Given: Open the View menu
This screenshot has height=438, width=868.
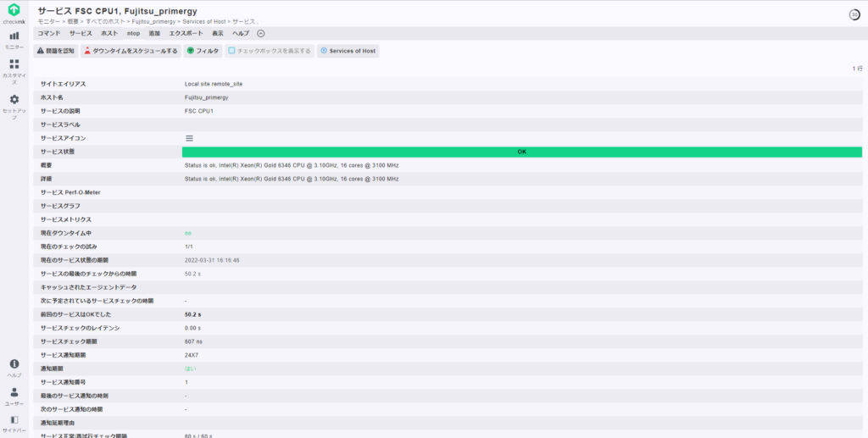Looking at the screenshot, I should (x=218, y=33).
